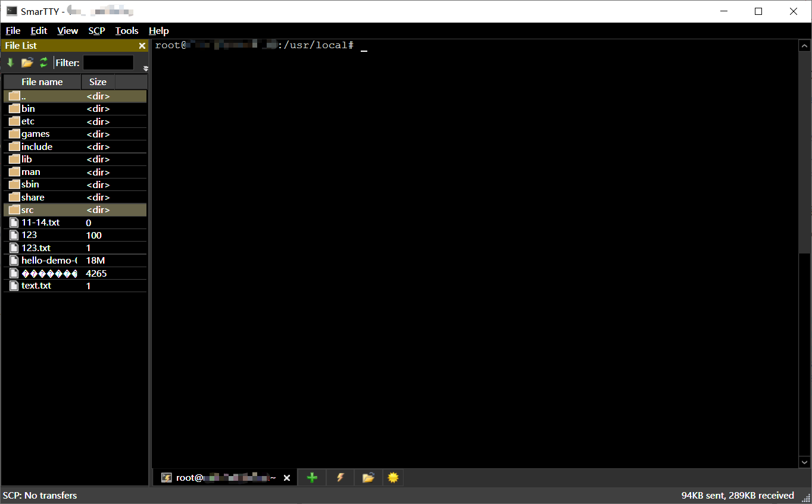Expand the File List options chevron below Filter
812x504 pixels.
point(145,68)
